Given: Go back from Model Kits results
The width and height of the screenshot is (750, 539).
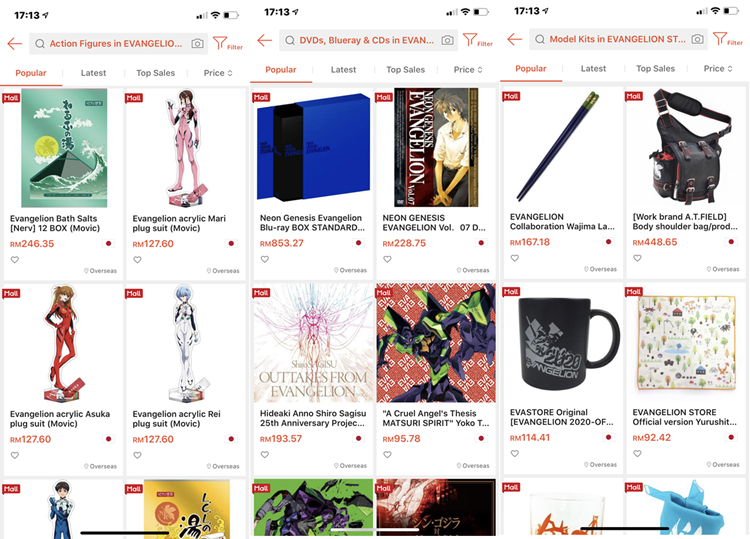Looking at the screenshot, I should (515, 39).
